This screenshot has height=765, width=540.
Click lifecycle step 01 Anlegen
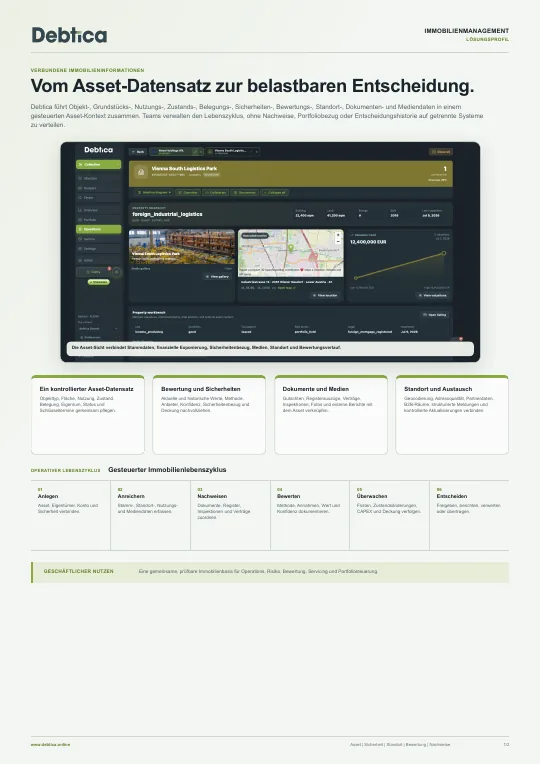click(x=71, y=515)
